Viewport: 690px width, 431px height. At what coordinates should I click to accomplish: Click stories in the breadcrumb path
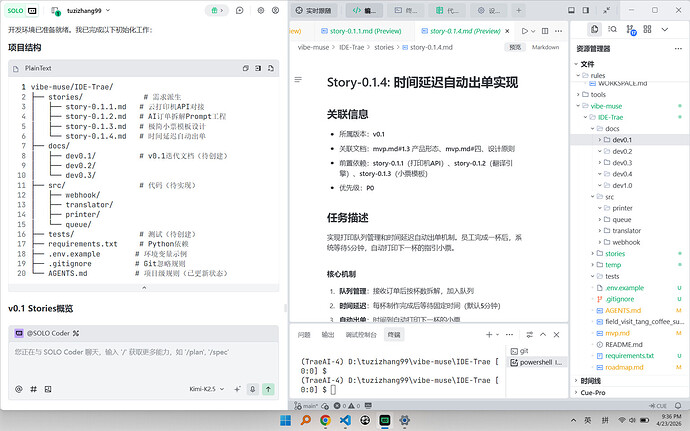tap(384, 47)
